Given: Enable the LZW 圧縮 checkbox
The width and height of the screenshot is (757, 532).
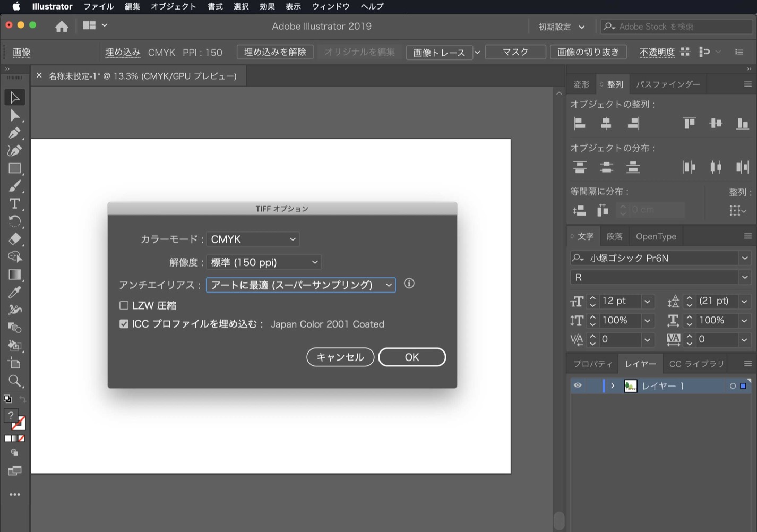Looking at the screenshot, I should 124,305.
